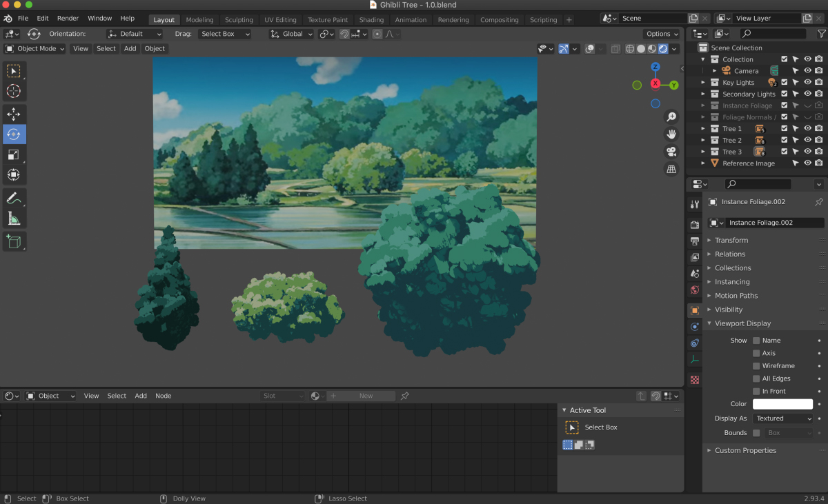
Task: Switch to solid viewport shading
Action: coord(641,48)
